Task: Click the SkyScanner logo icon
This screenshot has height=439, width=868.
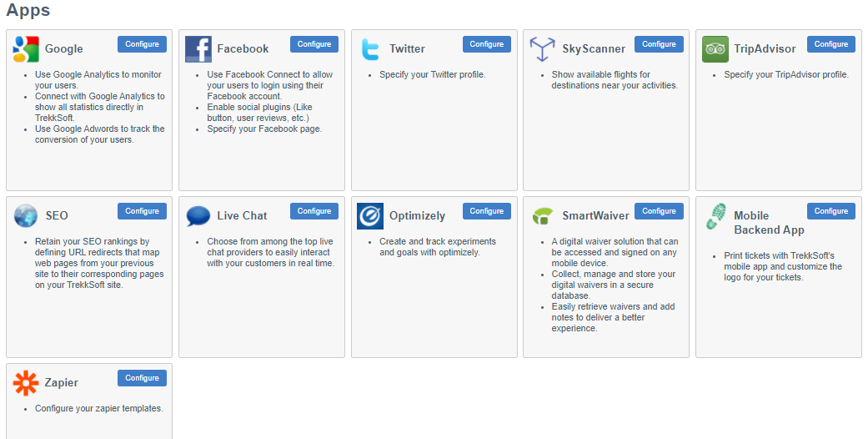Action: coord(542,48)
